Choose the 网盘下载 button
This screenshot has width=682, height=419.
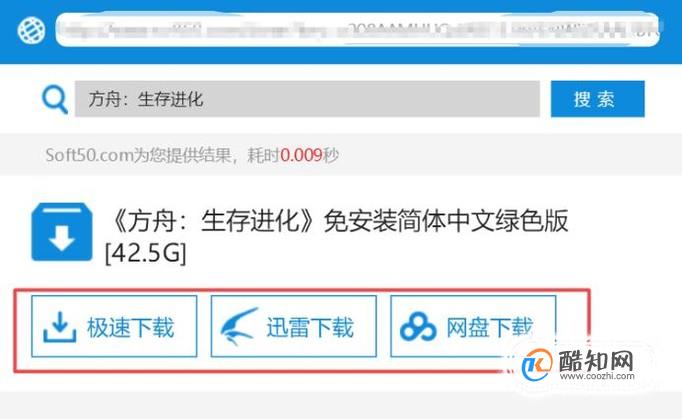[x=473, y=326]
